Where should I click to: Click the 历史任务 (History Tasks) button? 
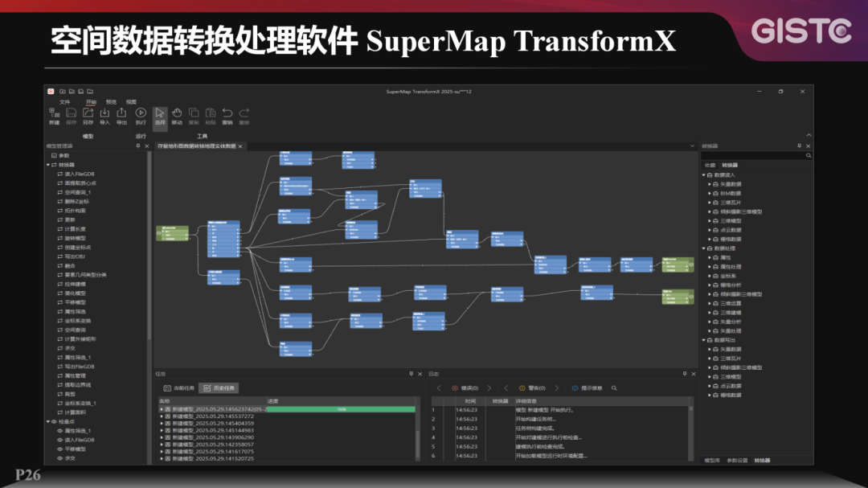click(219, 388)
